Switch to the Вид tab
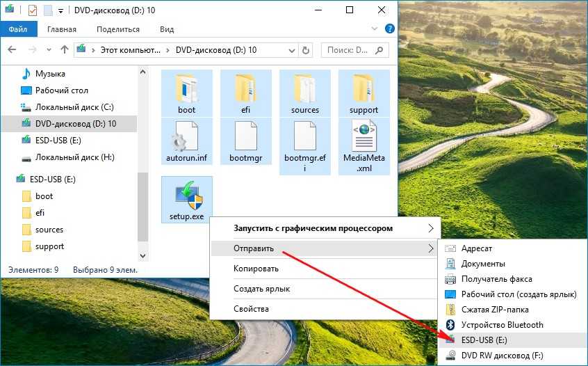 (167, 29)
